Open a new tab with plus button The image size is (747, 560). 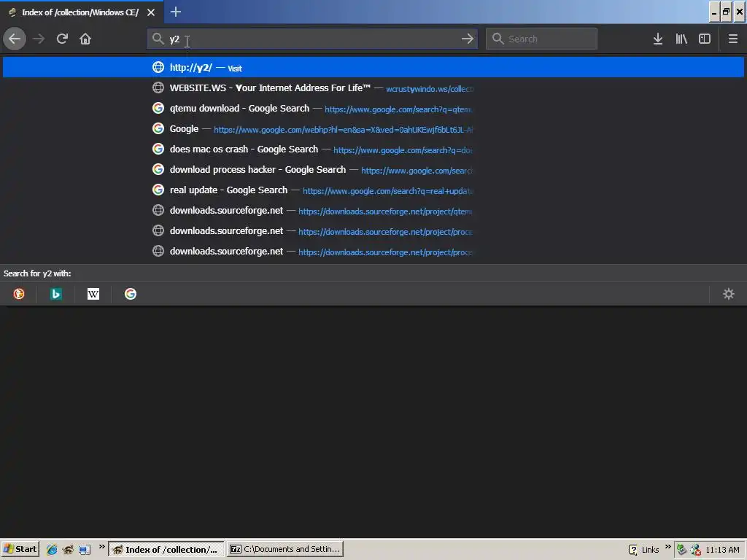(176, 12)
